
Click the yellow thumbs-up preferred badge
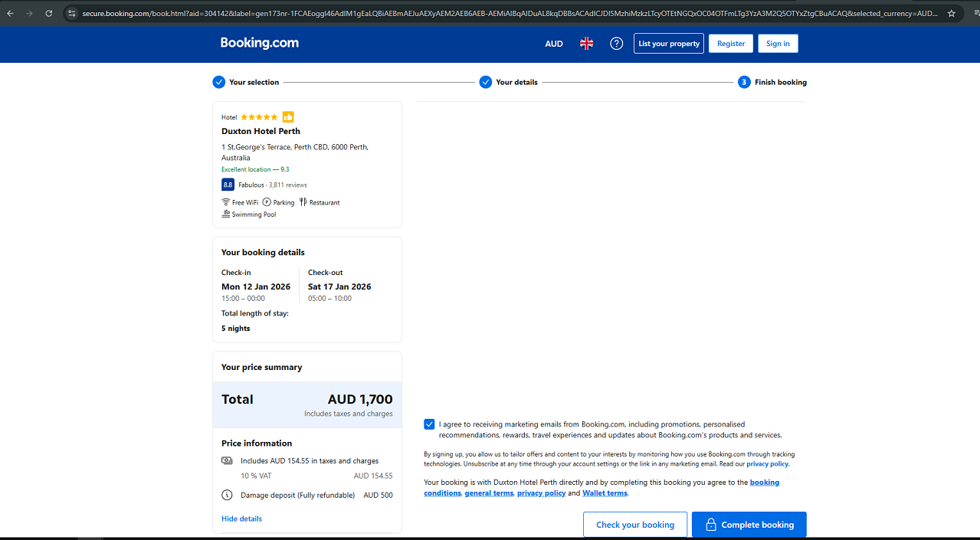point(288,117)
